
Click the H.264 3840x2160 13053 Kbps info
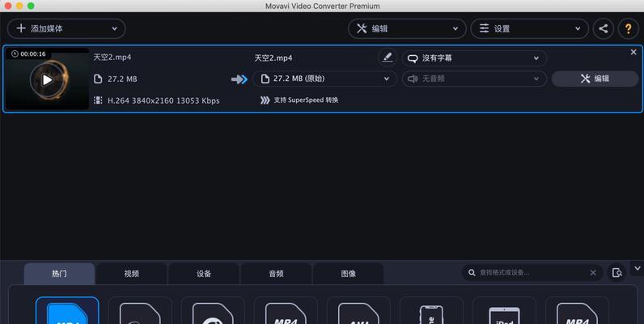point(163,100)
